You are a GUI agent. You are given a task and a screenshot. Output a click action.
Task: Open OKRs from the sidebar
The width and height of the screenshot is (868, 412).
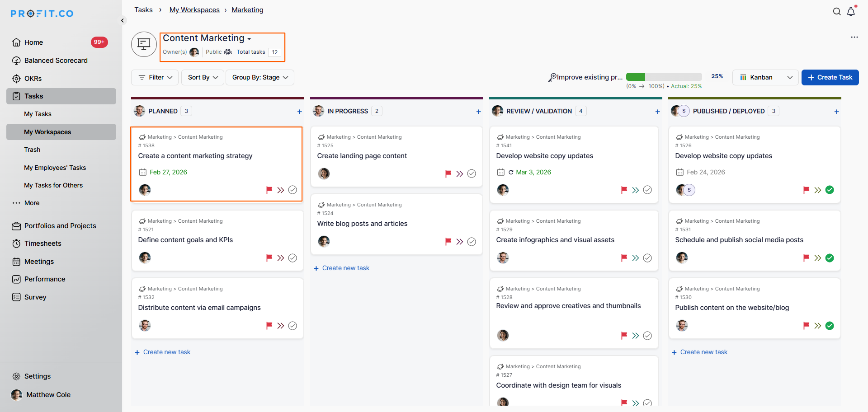tap(33, 79)
